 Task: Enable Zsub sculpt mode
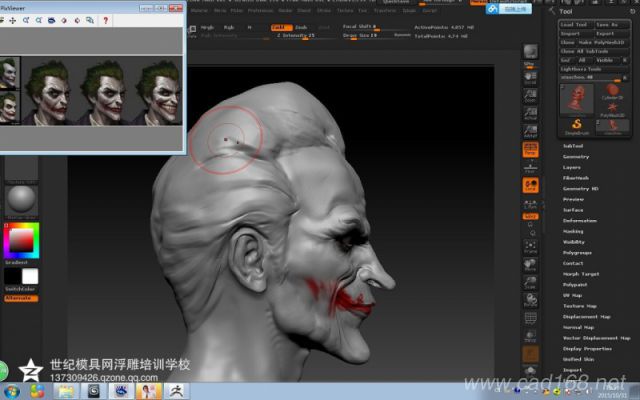pyautogui.click(x=302, y=27)
